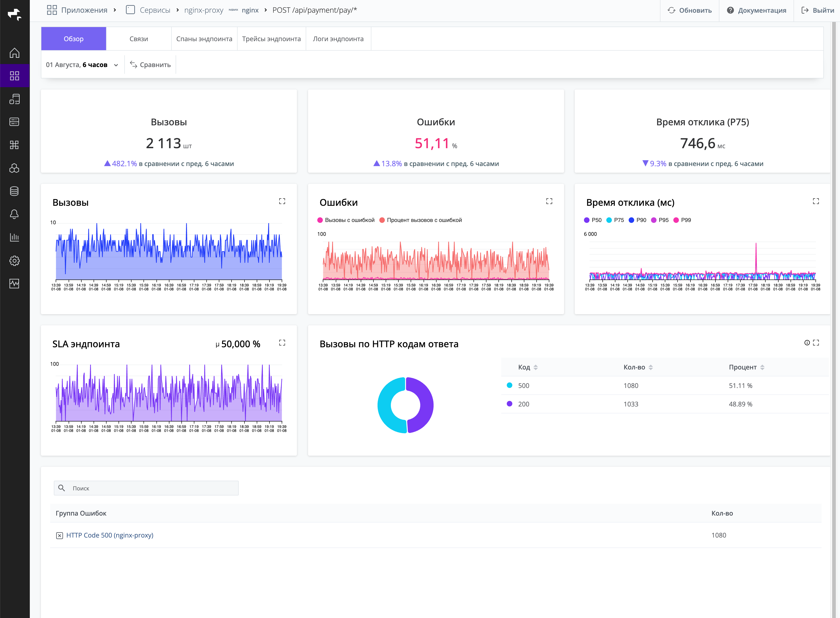Toggle the P75 legend series
This screenshot has height=618, width=840.
tap(615, 220)
